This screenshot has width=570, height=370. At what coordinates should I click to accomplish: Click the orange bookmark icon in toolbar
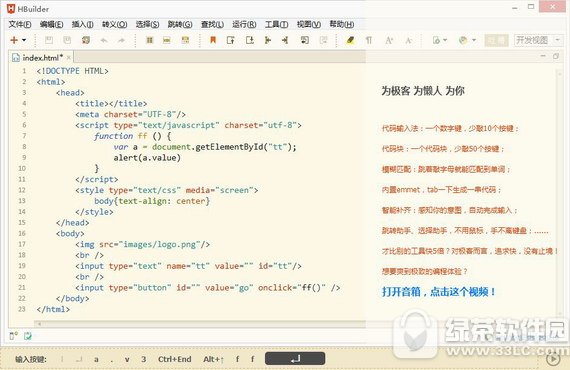coord(213,40)
